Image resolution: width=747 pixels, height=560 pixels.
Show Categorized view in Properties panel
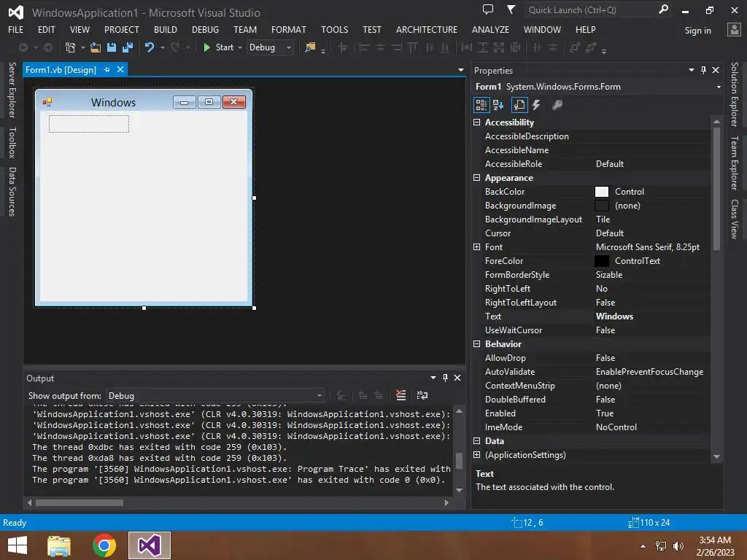coord(481,105)
